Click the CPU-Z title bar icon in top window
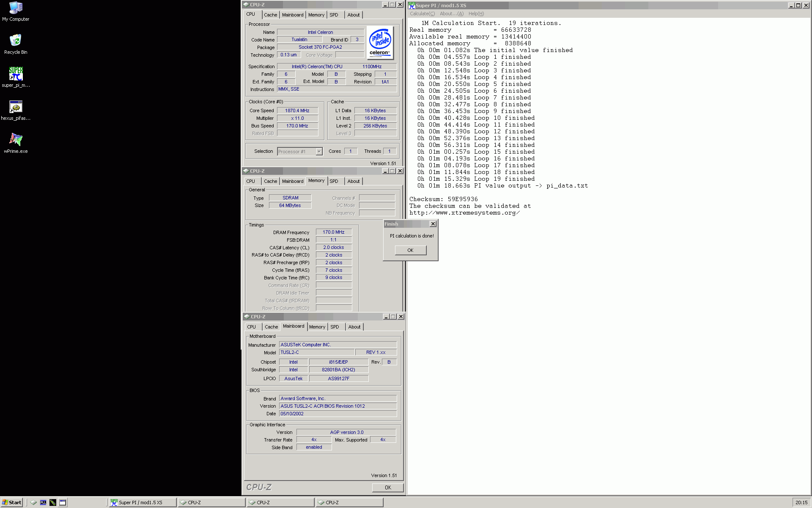The height and width of the screenshot is (508, 812). (246, 5)
